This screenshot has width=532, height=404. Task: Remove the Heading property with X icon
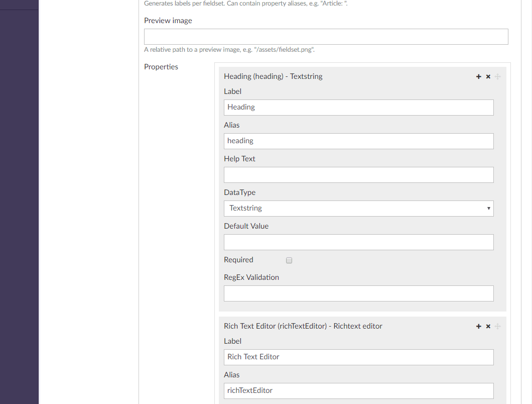(488, 76)
